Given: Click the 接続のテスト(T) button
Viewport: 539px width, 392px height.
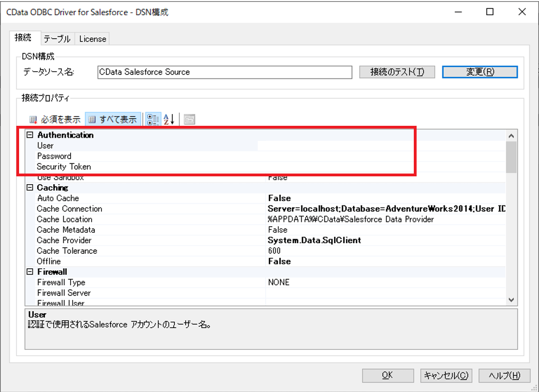Looking at the screenshot, I should click(x=397, y=72).
